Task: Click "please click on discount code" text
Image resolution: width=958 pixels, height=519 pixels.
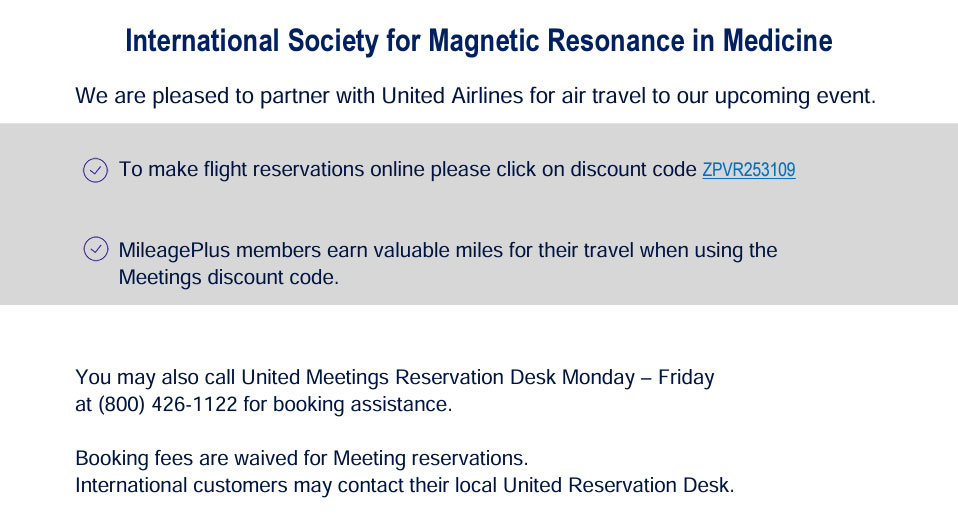Action: click(x=562, y=169)
